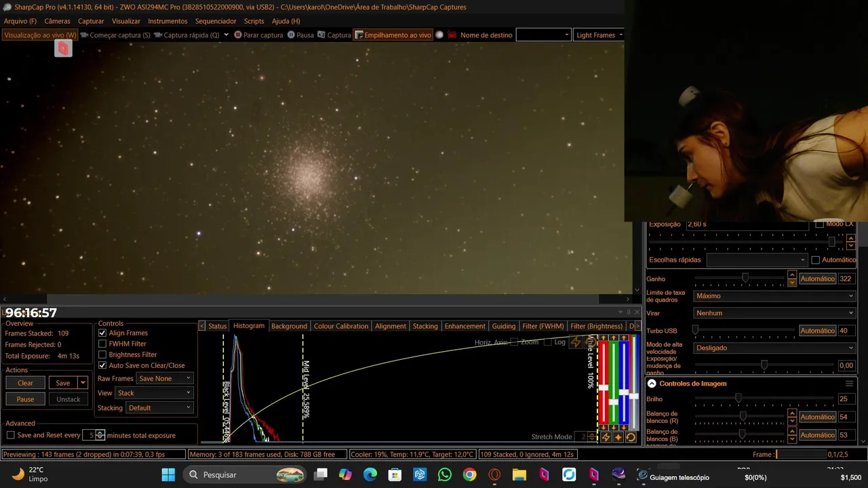Toggle Automático exposure checkbox
This screenshot has width=868, height=488.
point(816,260)
